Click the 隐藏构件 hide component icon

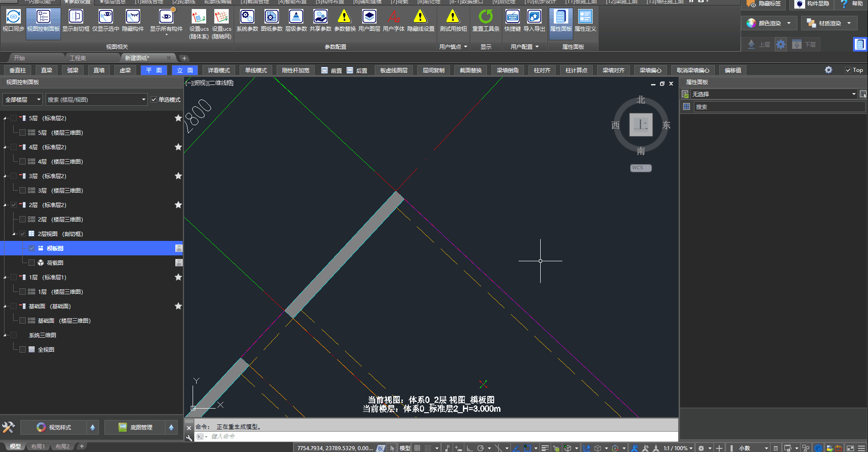click(132, 20)
